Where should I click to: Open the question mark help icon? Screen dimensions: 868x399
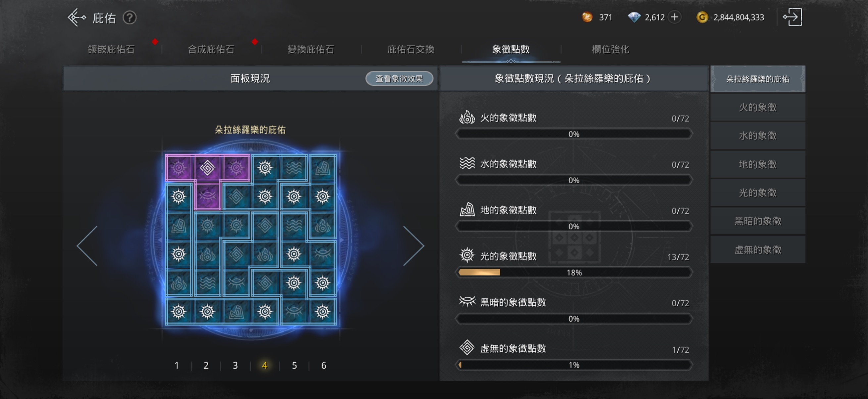coord(129,18)
